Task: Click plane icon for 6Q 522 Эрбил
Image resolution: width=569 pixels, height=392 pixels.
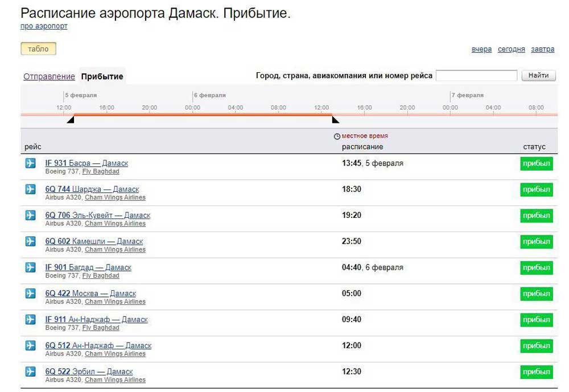Action: pos(31,372)
